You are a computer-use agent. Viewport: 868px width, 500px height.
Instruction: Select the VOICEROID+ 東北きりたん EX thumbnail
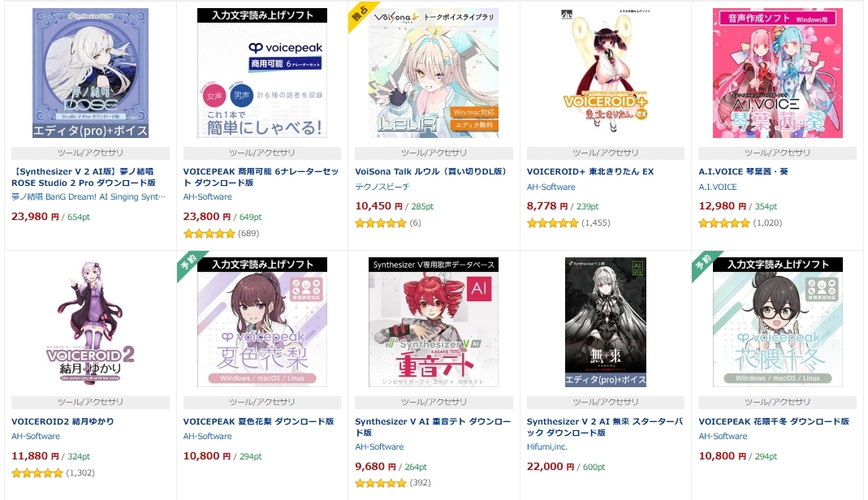(605, 73)
